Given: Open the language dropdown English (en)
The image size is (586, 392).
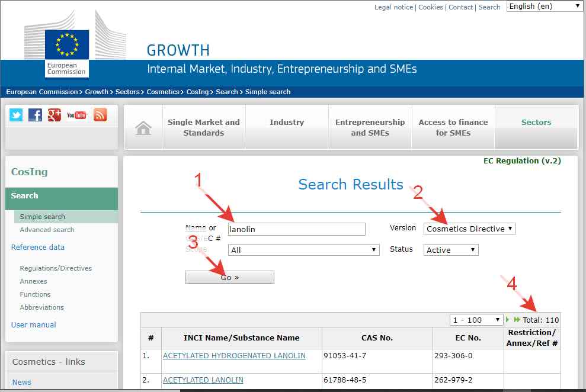Looking at the screenshot, I should (x=545, y=7).
